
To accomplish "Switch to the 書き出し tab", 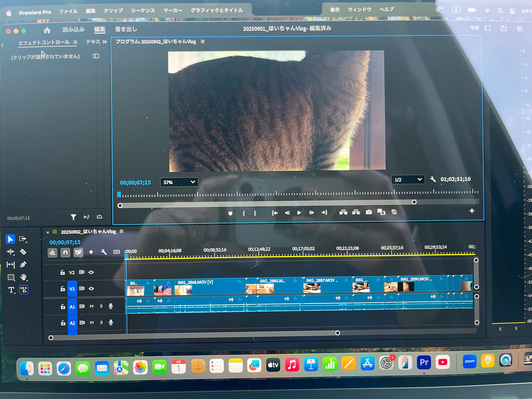I will [x=126, y=29].
